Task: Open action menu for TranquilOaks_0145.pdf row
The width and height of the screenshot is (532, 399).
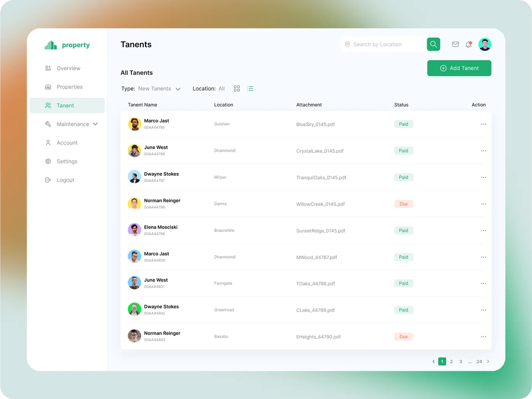Action: [483, 178]
